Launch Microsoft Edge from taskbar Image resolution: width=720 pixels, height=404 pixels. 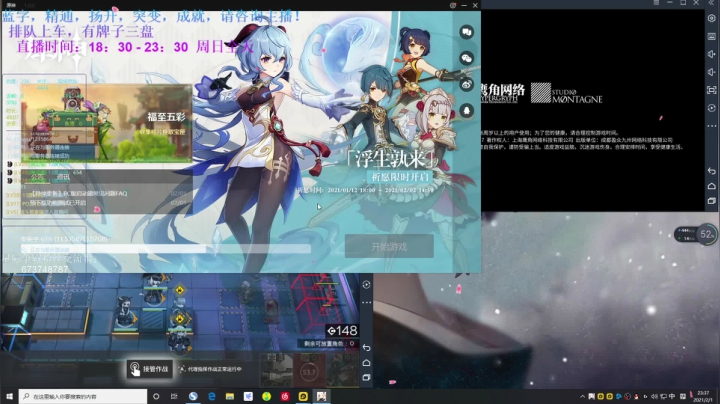coord(211,396)
